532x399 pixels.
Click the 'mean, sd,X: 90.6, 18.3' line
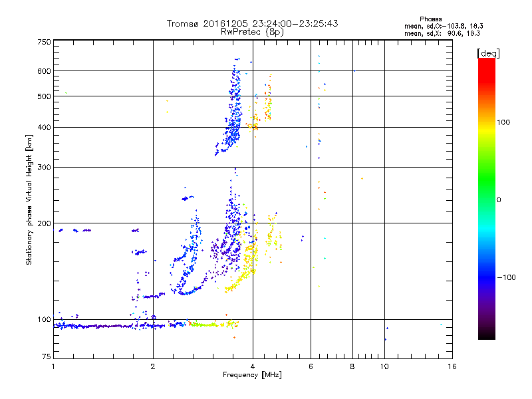coord(442,33)
